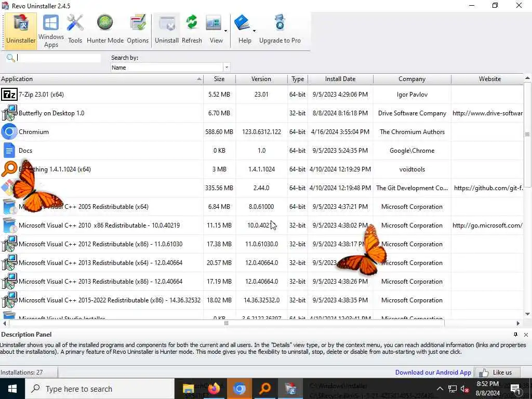Click the horizontal scrollbar right arrow
Image resolution: width=532 pixels, height=399 pixels.
(518, 323)
